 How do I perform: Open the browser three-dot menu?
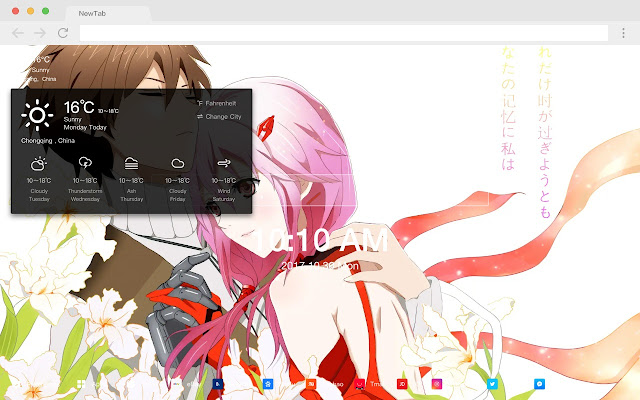click(x=623, y=33)
